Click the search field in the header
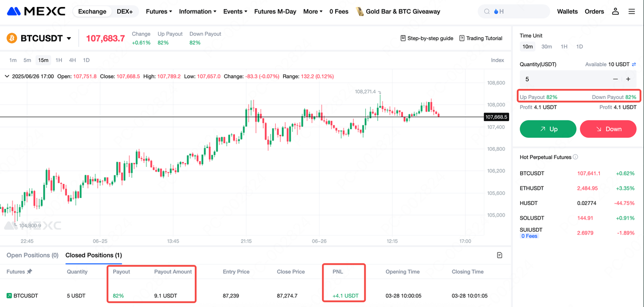Image resolution: width=644 pixels, height=307 pixels. click(x=514, y=12)
